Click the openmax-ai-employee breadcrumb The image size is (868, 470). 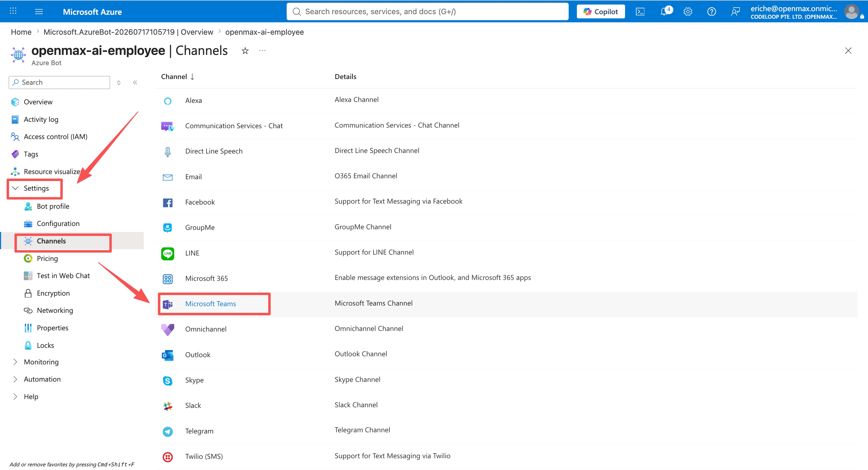pyautogui.click(x=265, y=32)
